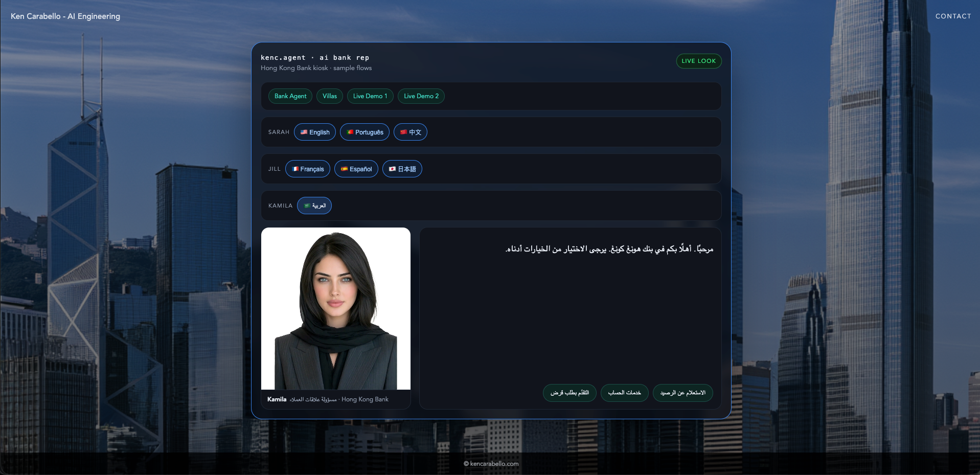Image resolution: width=980 pixels, height=475 pixels.
Task: Click the Kamila Hong Kong Bank caption
Action: [x=328, y=399]
